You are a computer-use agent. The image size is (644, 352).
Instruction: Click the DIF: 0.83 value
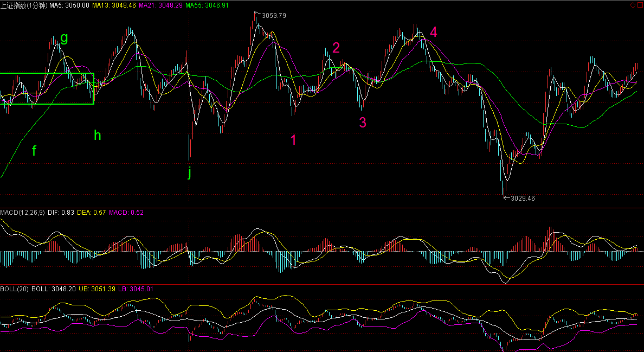point(61,213)
